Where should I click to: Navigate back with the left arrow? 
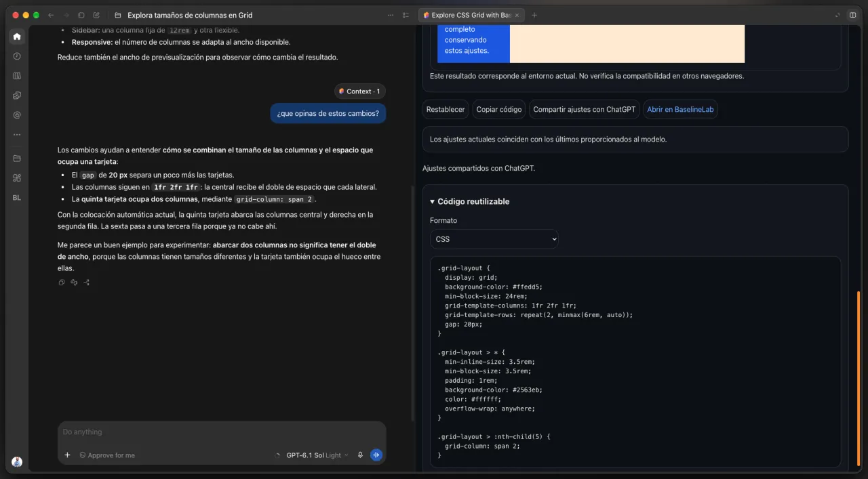pyautogui.click(x=51, y=15)
